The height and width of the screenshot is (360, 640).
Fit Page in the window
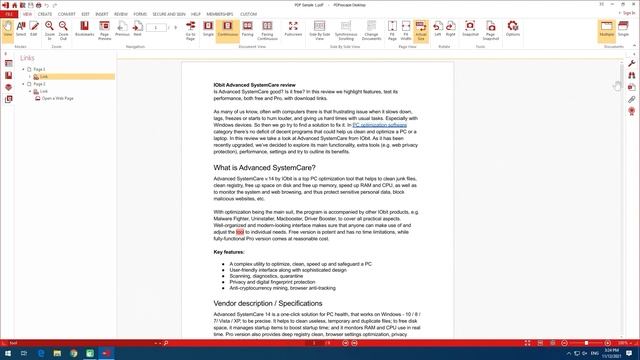pos(392,30)
